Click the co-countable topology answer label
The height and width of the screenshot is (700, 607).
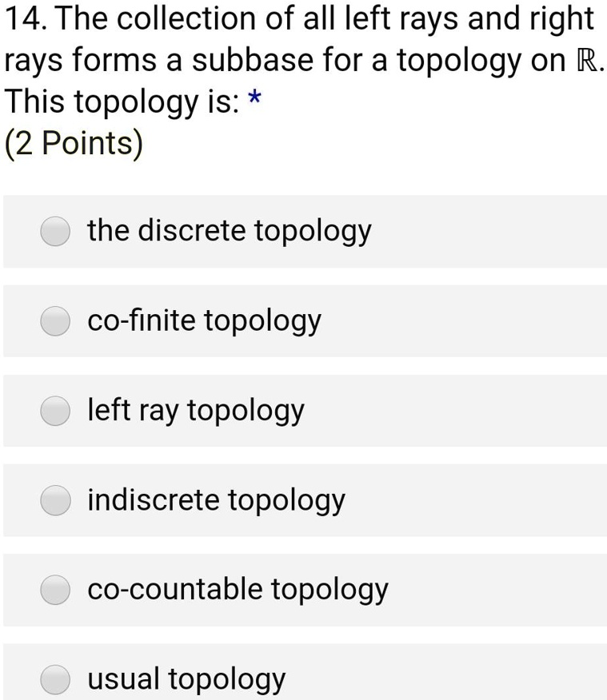(x=236, y=590)
